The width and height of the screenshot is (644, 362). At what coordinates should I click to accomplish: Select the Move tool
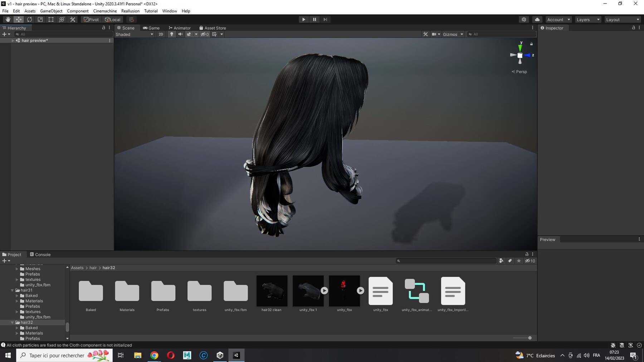(19, 20)
